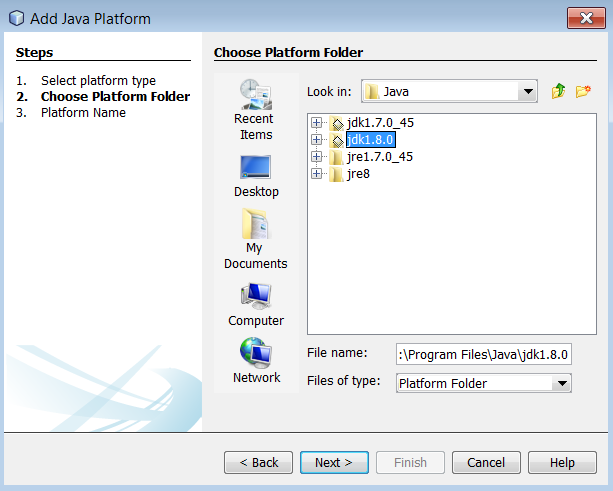Image resolution: width=613 pixels, height=491 pixels.
Task: Open My Documents location
Action: click(x=255, y=238)
